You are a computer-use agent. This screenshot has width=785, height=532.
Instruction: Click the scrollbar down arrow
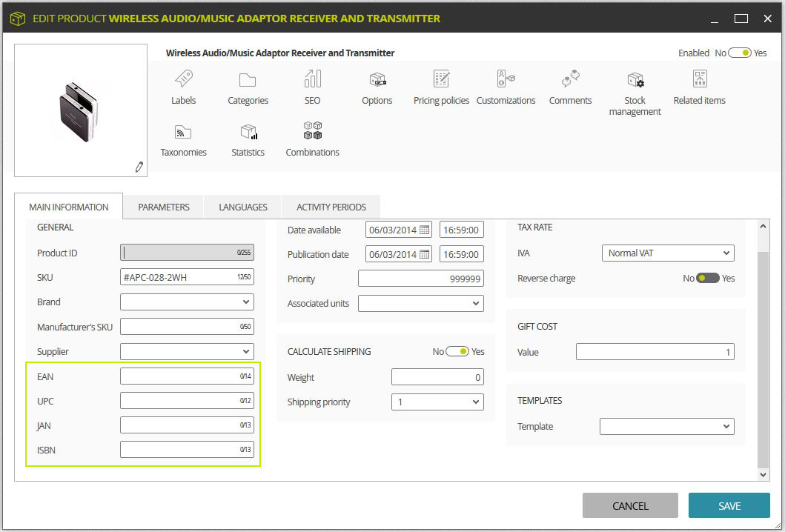click(x=763, y=474)
